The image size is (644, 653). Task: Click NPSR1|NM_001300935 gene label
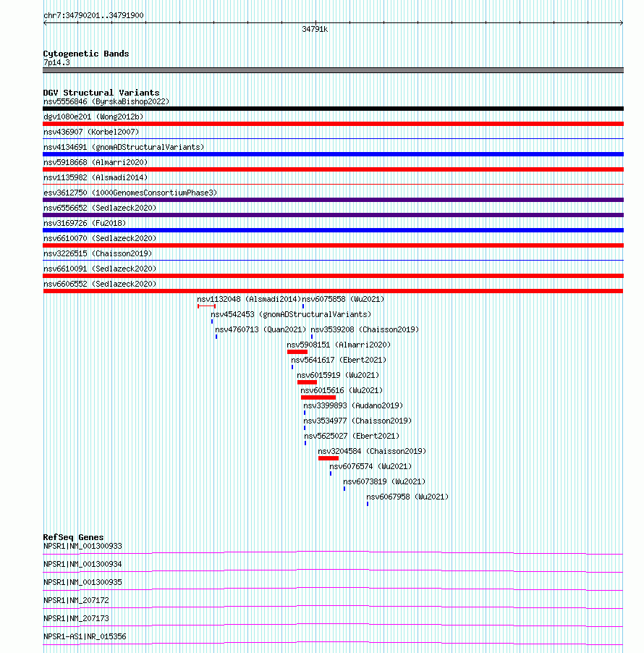tap(82, 583)
